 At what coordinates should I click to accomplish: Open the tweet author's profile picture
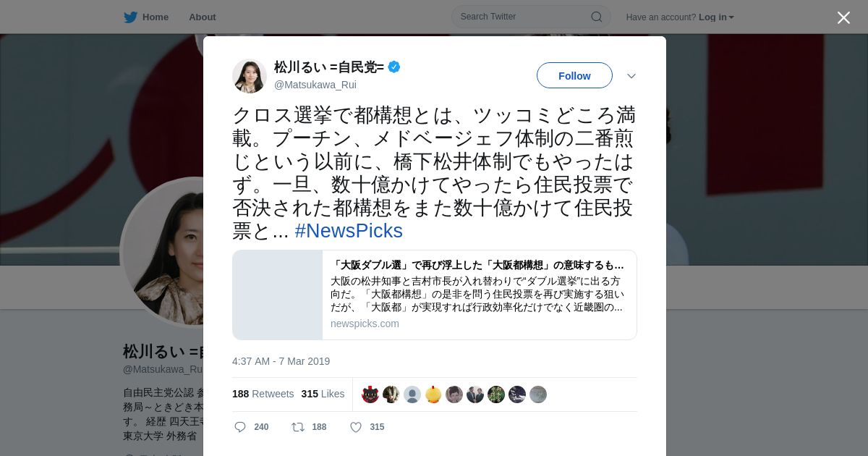pyautogui.click(x=250, y=76)
